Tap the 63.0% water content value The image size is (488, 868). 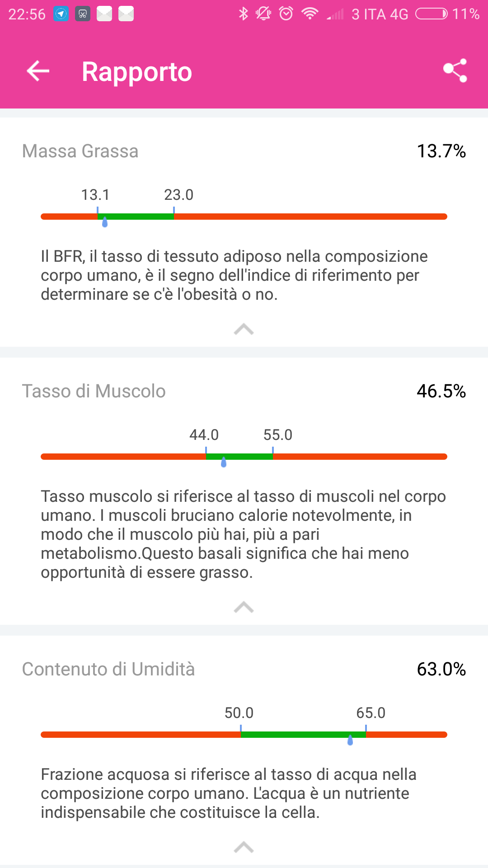(x=441, y=669)
